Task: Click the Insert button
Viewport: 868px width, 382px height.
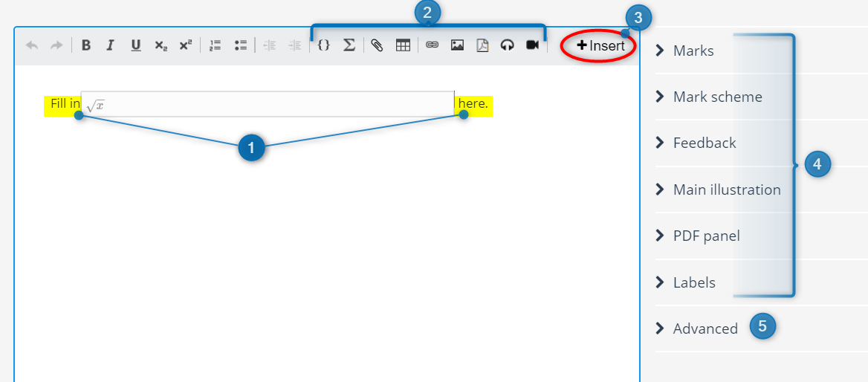Action: click(600, 46)
